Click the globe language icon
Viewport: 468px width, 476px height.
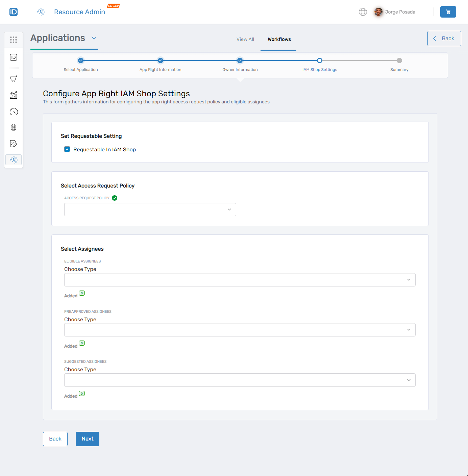coord(363,12)
